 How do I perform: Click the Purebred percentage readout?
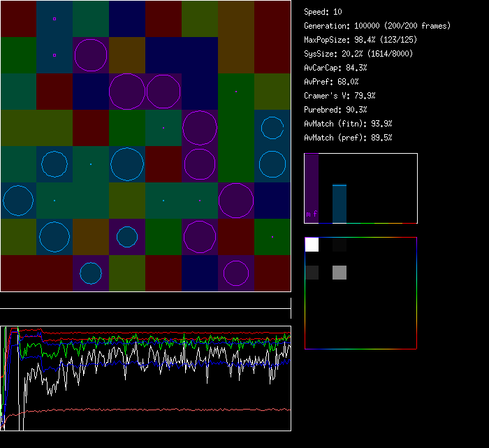pyautogui.click(x=335, y=110)
